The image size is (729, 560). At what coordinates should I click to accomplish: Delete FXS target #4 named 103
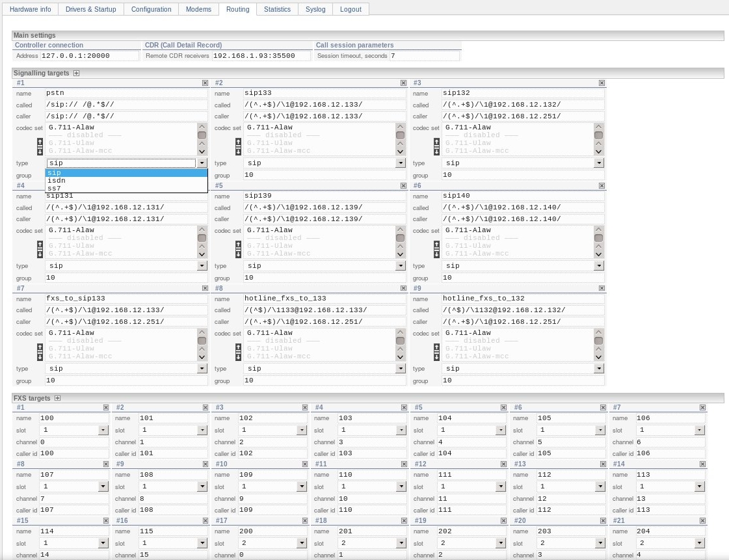click(404, 407)
